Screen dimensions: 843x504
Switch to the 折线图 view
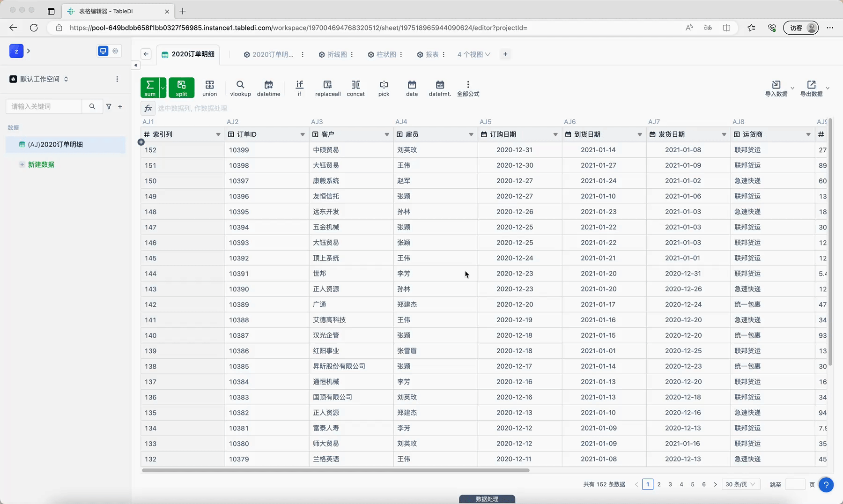point(333,54)
